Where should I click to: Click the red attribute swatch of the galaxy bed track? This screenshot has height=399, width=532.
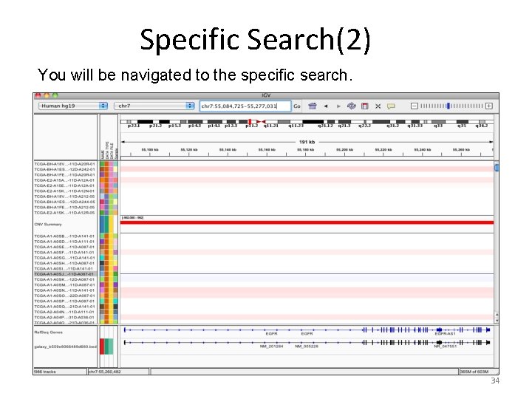pyautogui.click(x=102, y=347)
